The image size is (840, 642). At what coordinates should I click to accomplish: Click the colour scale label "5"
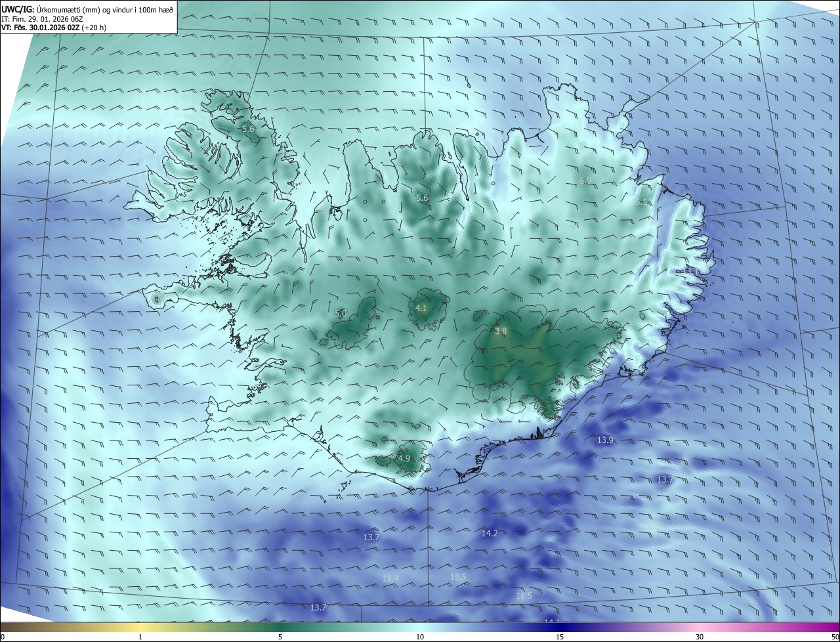pyautogui.click(x=280, y=637)
